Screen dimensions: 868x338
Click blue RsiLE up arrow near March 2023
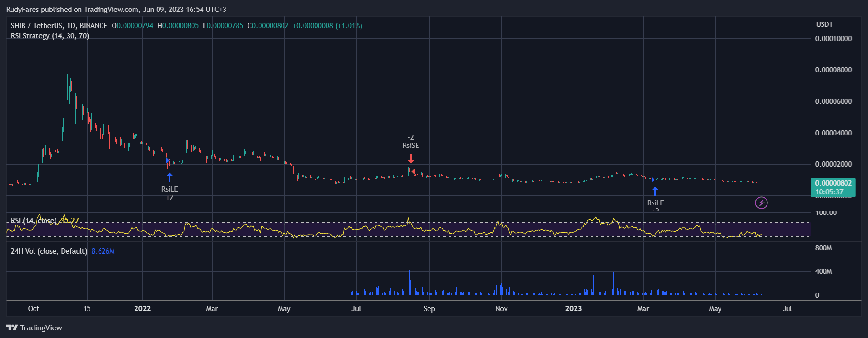655,191
